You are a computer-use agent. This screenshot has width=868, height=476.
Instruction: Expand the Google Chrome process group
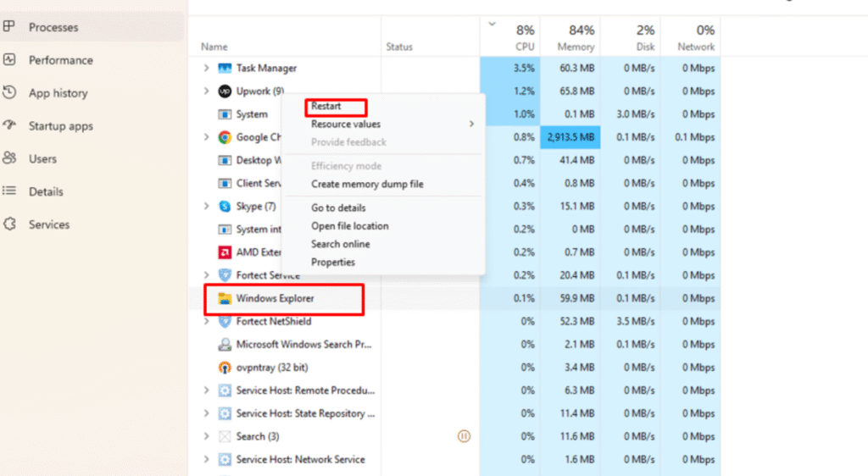206,137
